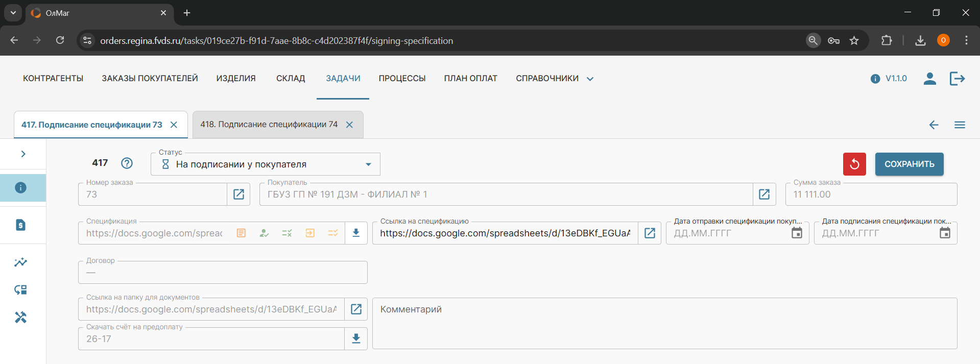This screenshot has width=980, height=364.
Task: Expand the СПРАВОЧНИКИ menu
Action: coord(554,78)
